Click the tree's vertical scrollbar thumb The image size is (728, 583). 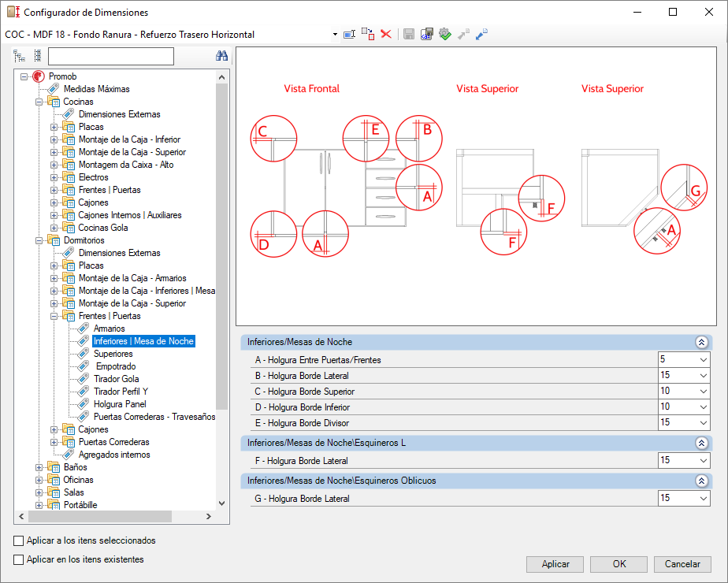tap(222, 247)
